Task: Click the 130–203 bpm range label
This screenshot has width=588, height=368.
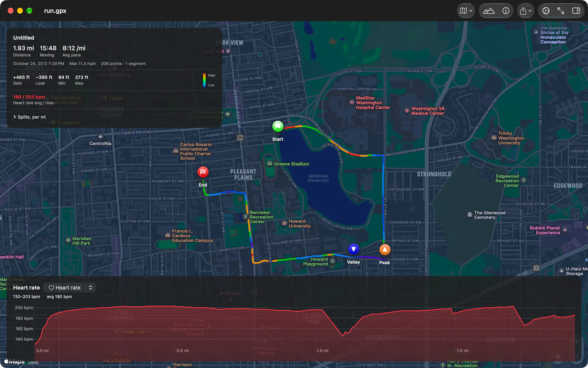Action: (26, 297)
